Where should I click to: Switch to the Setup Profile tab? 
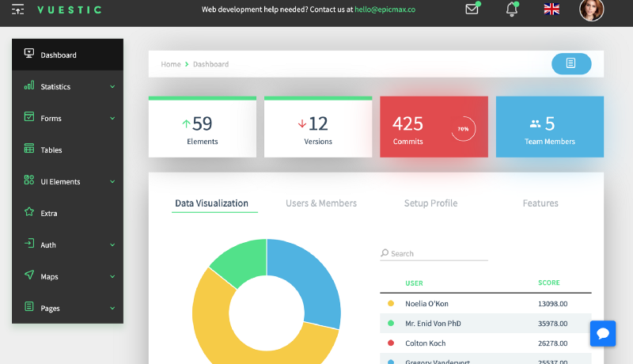430,203
